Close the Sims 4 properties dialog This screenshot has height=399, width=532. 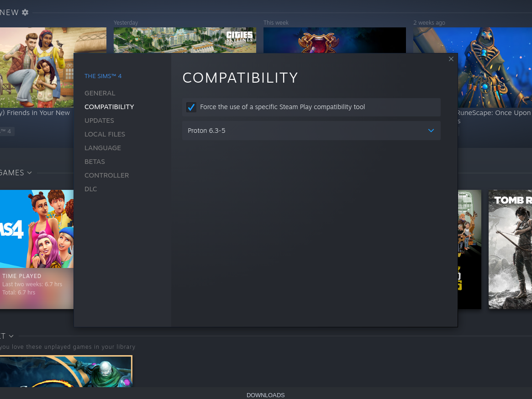451,59
